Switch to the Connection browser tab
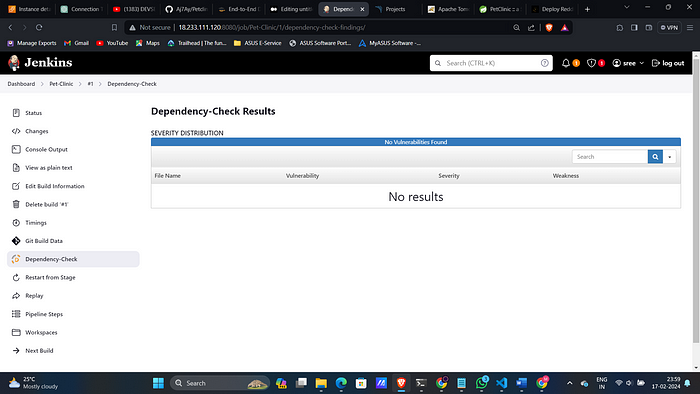 point(82,9)
